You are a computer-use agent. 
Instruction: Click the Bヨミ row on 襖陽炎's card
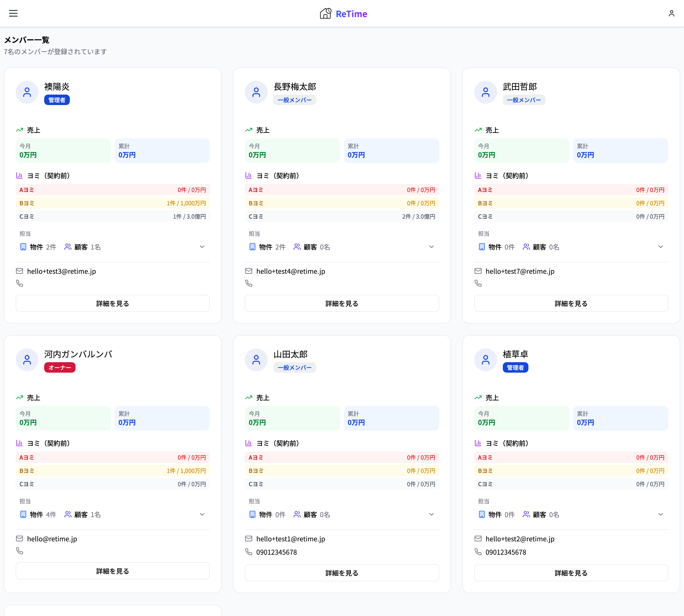click(112, 203)
